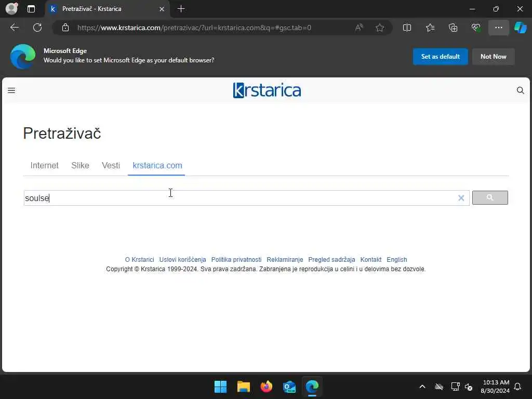Open Browser essentials heart icon

[476, 28]
